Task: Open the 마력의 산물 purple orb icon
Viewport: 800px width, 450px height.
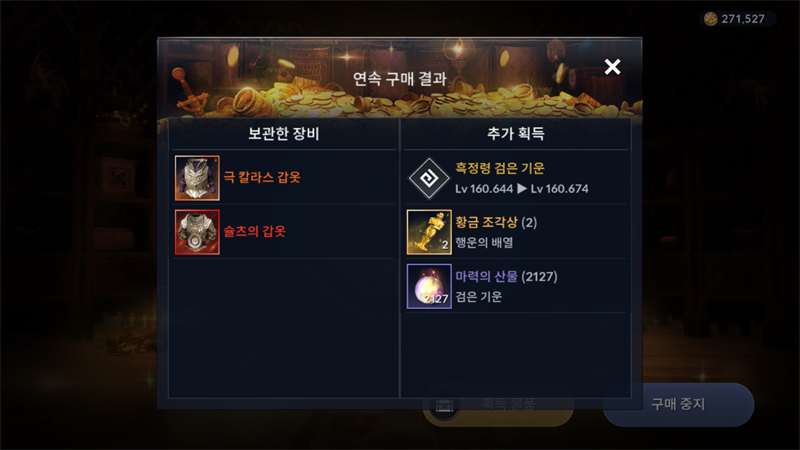Action: pyautogui.click(x=429, y=286)
